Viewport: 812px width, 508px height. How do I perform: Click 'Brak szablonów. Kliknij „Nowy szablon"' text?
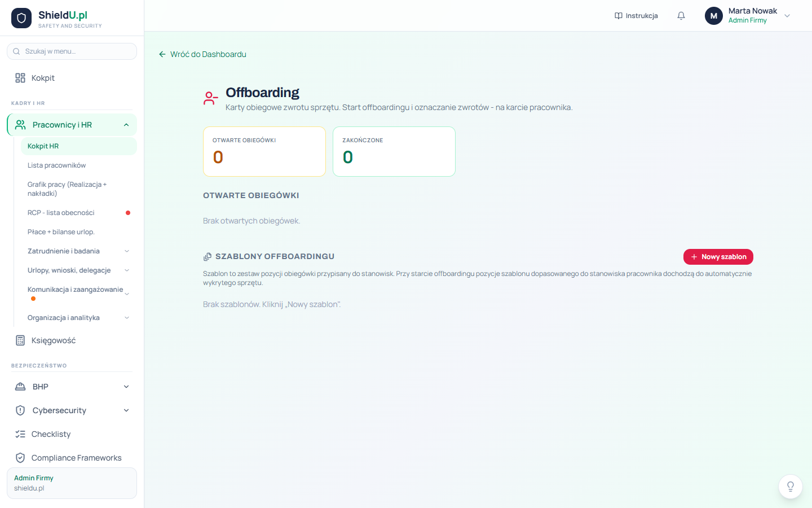[x=272, y=304]
